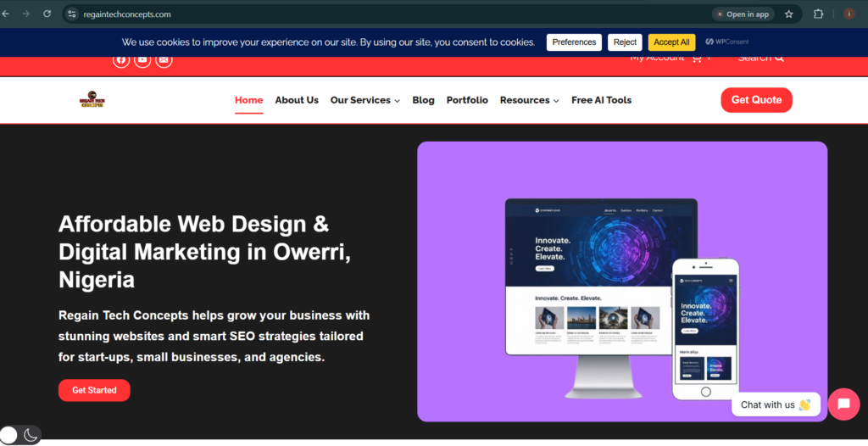Bookmark this page with star icon
The width and height of the screenshot is (868, 446).
pyautogui.click(x=789, y=14)
